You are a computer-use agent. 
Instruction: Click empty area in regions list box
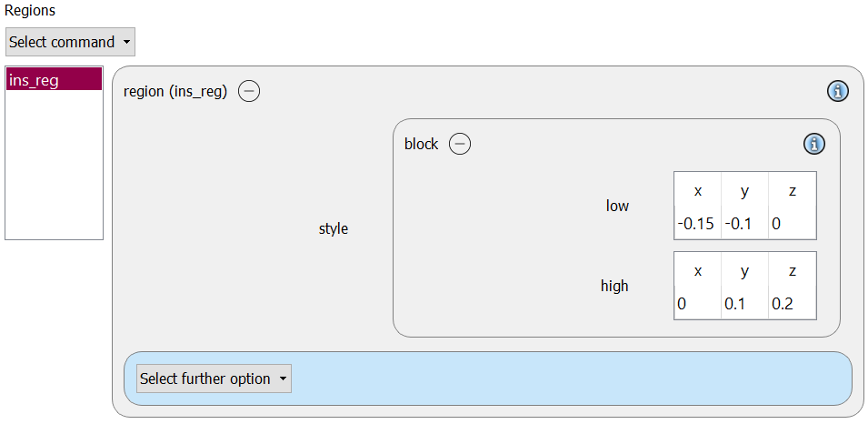point(54,167)
